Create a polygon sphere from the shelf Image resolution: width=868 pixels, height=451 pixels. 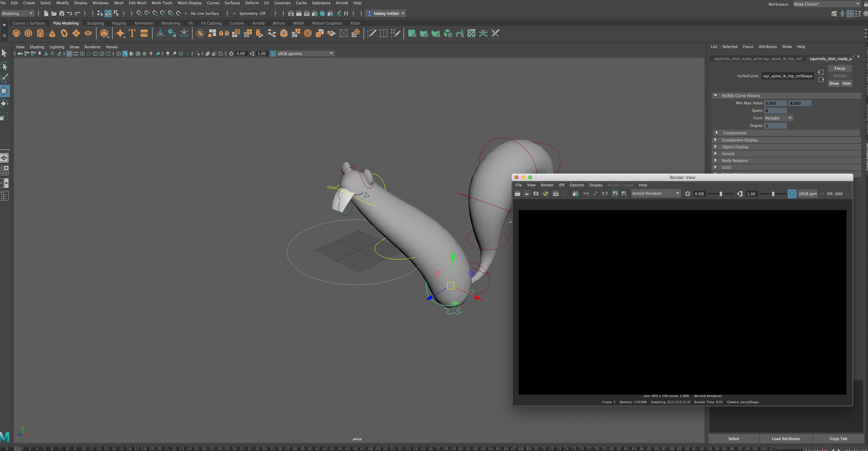click(16, 33)
